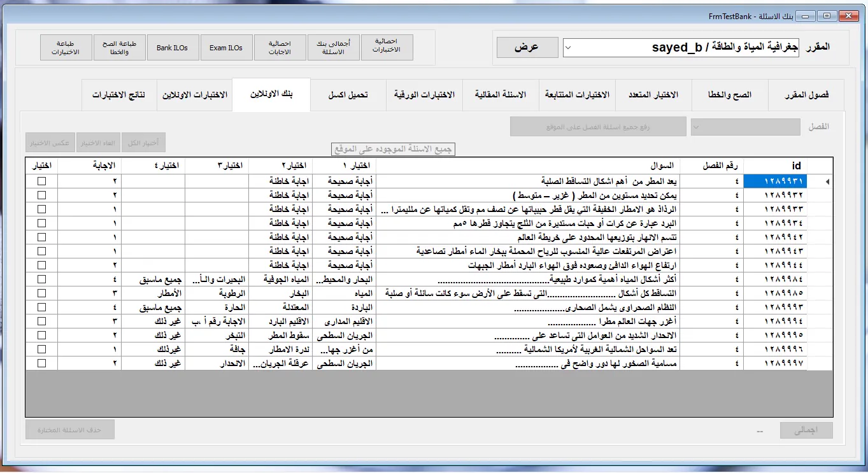
Task: Go to the الاختبارات الاونلاين tab
Action: point(194,95)
